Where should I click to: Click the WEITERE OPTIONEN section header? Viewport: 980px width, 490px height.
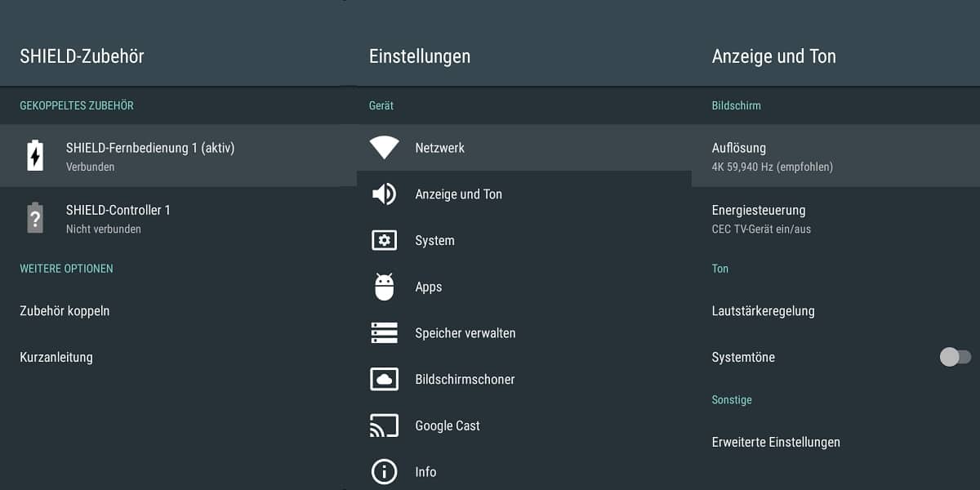66,268
